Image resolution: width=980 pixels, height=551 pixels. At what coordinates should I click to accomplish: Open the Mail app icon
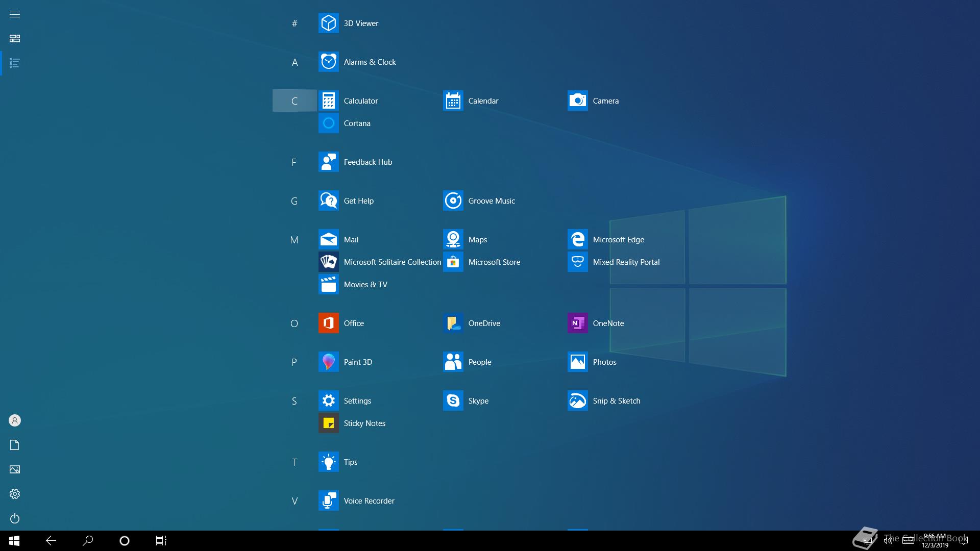328,239
